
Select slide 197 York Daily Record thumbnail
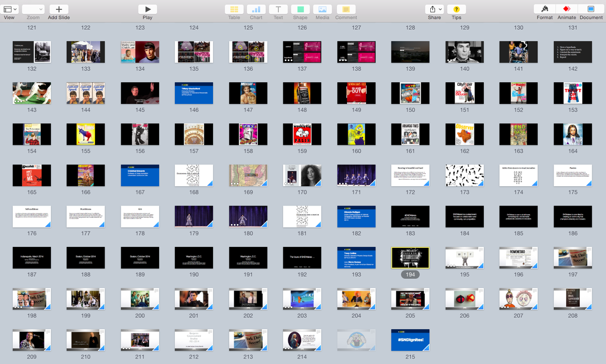(x=573, y=257)
